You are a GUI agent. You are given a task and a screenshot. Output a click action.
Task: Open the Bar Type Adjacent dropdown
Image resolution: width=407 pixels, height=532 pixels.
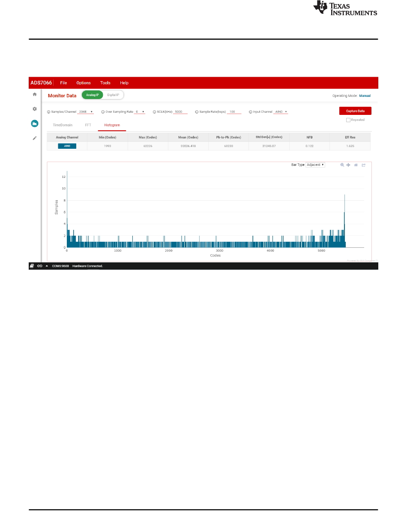(x=315, y=165)
